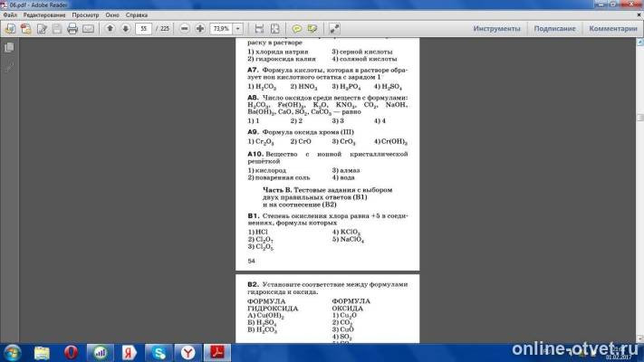644x362 pixels.
Task: Open the Инструменты pane
Action: coord(496,29)
